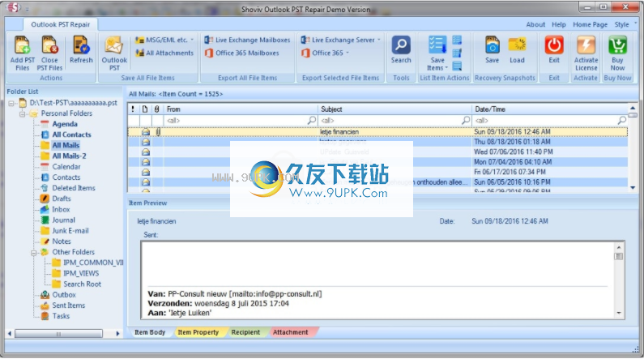This screenshot has height=359, width=644.
Task: Select mail dated Thu 08/18/2016 01:18 AM
Action: pyautogui.click(x=377, y=142)
